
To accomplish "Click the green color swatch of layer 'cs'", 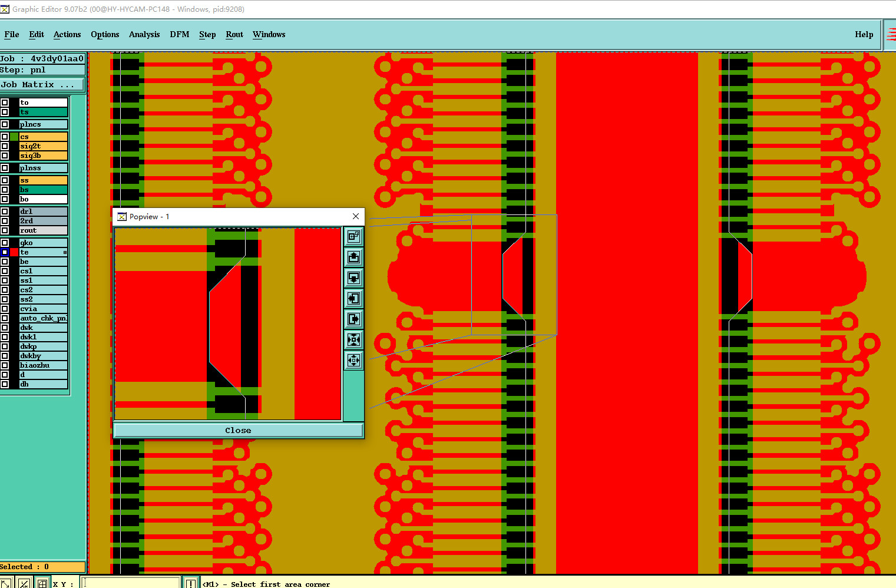I will 14,137.
